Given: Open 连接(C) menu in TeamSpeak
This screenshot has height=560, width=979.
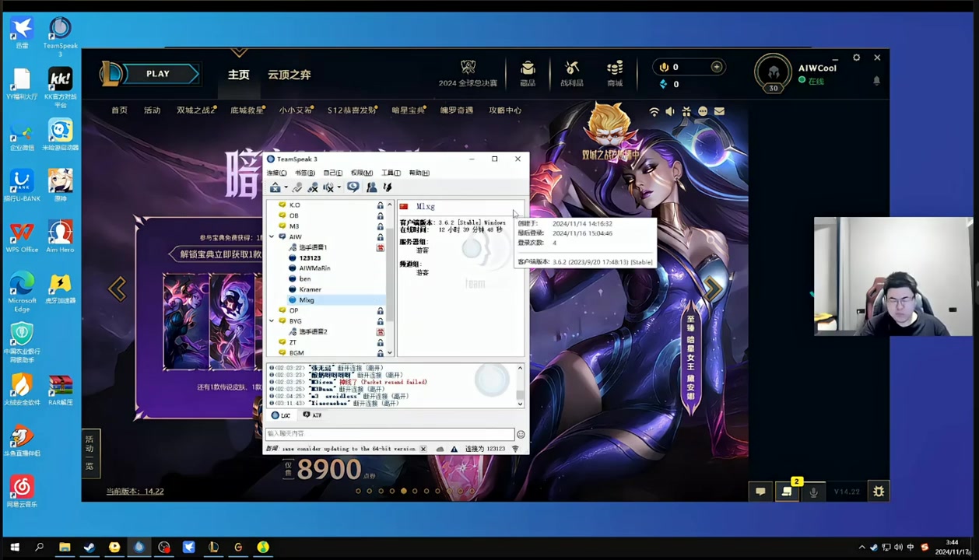Looking at the screenshot, I should pyautogui.click(x=276, y=173).
